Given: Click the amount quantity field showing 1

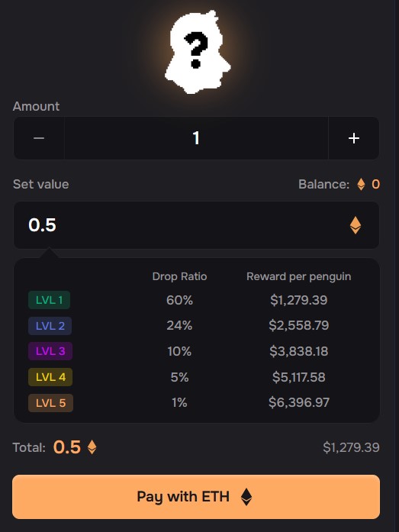Looking at the screenshot, I should [196, 138].
